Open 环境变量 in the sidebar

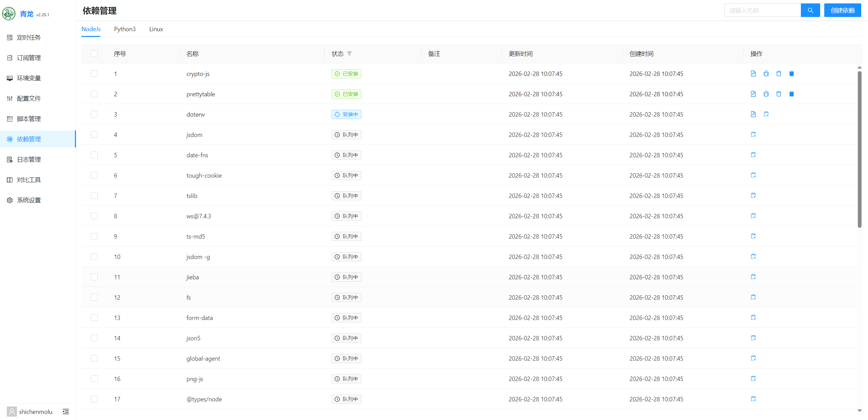click(29, 78)
